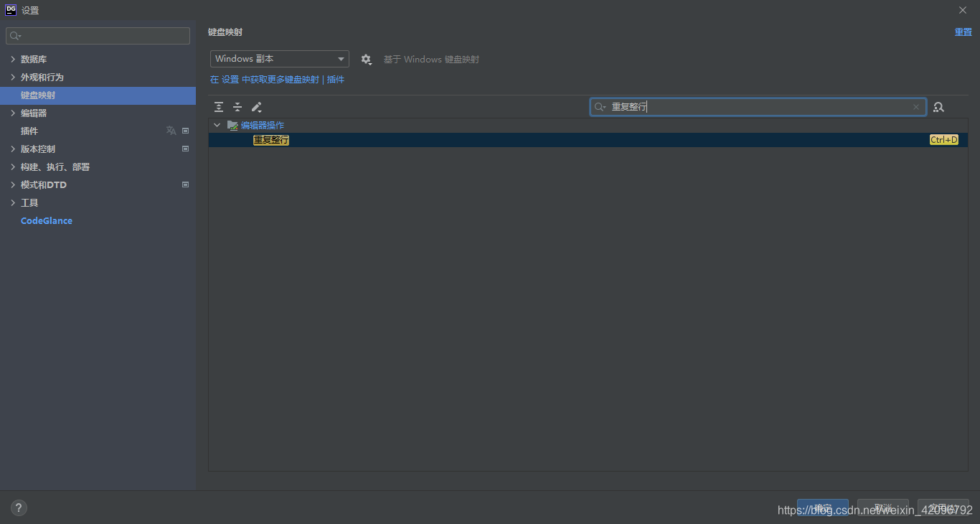Close the 设置 dialog window
This screenshot has height=524, width=980.
tap(963, 10)
